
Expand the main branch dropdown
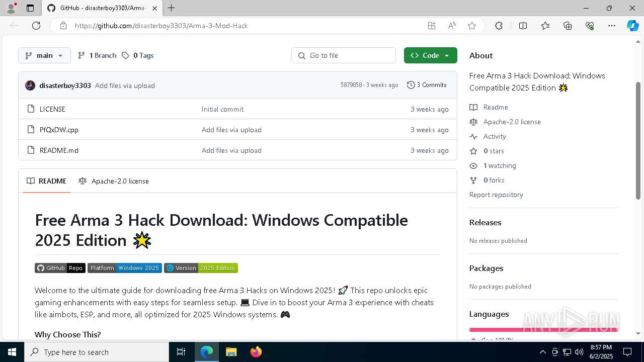pos(44,55)
